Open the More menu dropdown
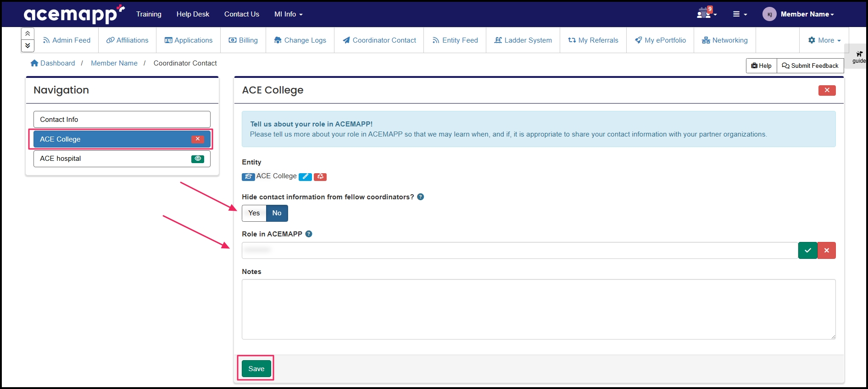Image resolution: width=868 pixels, height=389 pixels. point(824,40)
